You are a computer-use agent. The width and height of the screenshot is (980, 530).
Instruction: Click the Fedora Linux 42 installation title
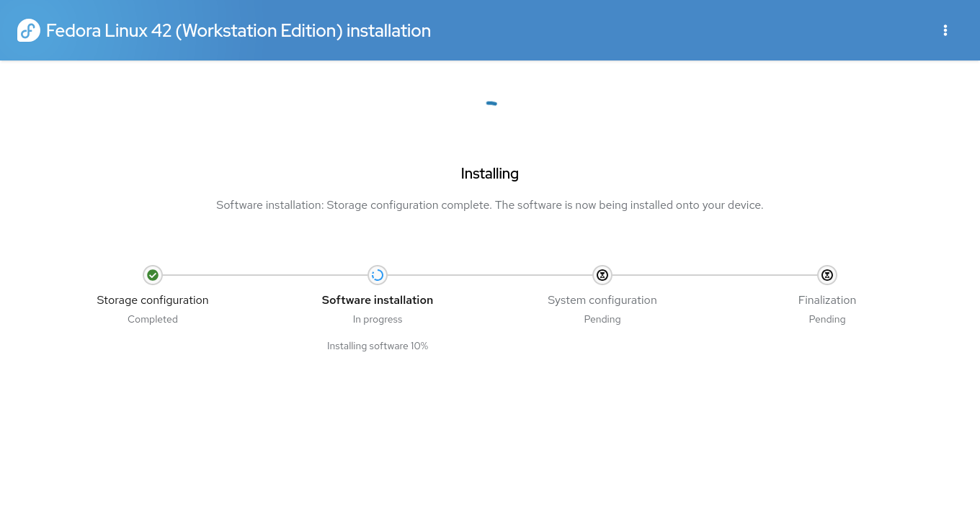tap(239, 30)
